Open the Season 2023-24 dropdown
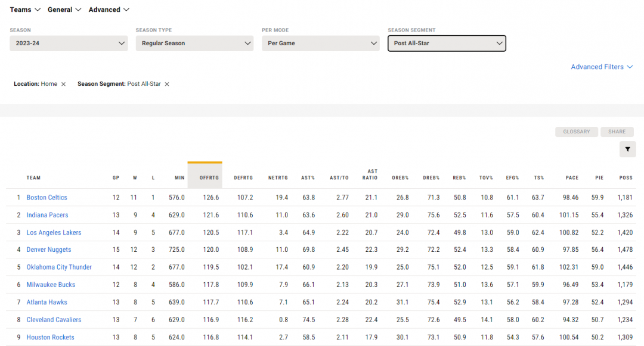 pos(69,43)
